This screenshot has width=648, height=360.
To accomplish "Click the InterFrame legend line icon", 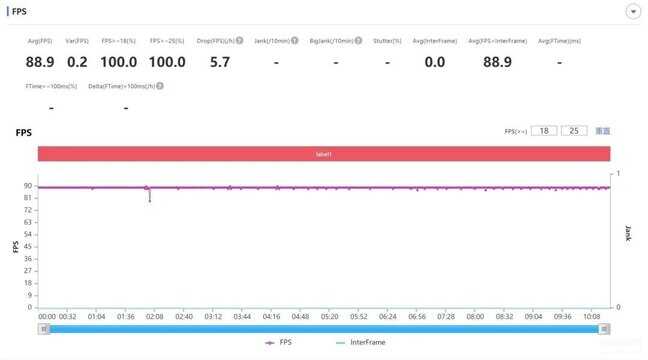I will [341, 343].
